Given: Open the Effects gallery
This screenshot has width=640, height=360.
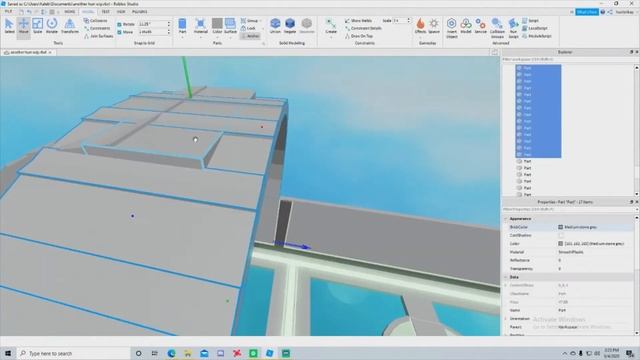Looking at the screenshot, I should coord(420,26).
